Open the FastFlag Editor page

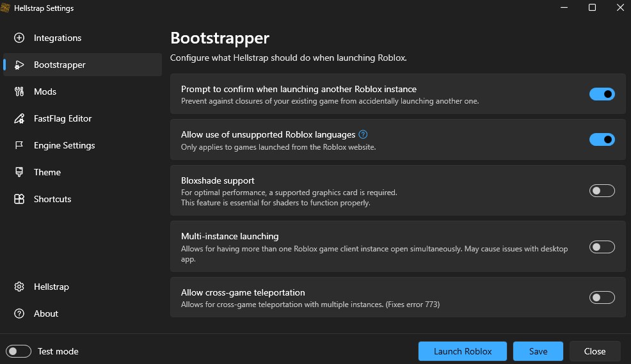click(x=83, y=118)
